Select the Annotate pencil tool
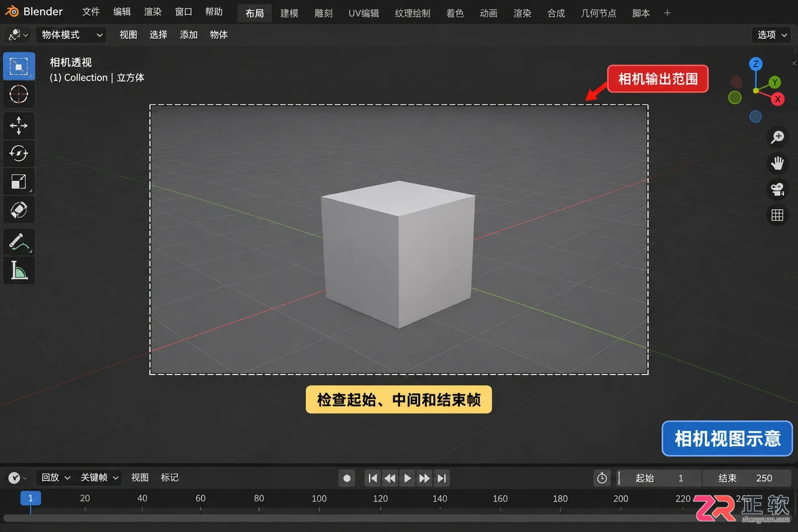Image resolution: width=798 pixels, height=532 pixels. (19, 242)
